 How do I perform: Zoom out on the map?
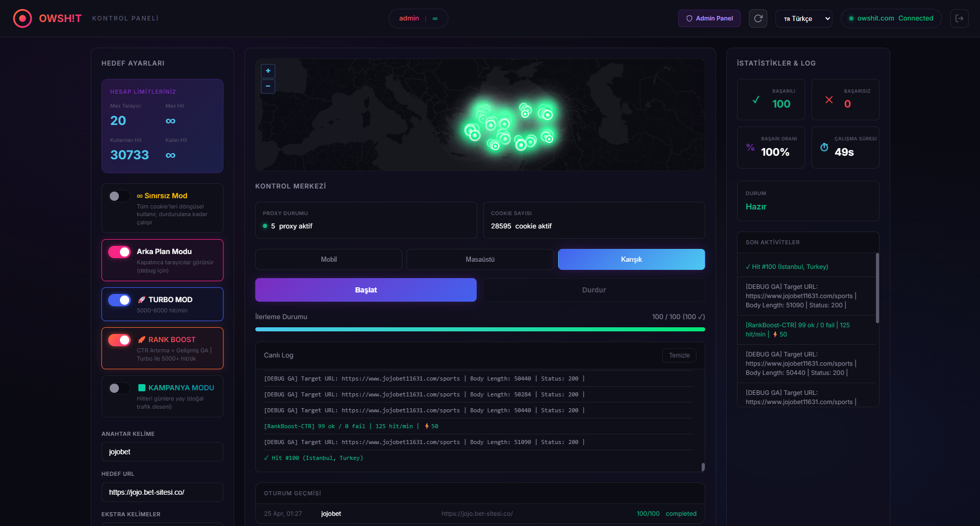(268, 87)
